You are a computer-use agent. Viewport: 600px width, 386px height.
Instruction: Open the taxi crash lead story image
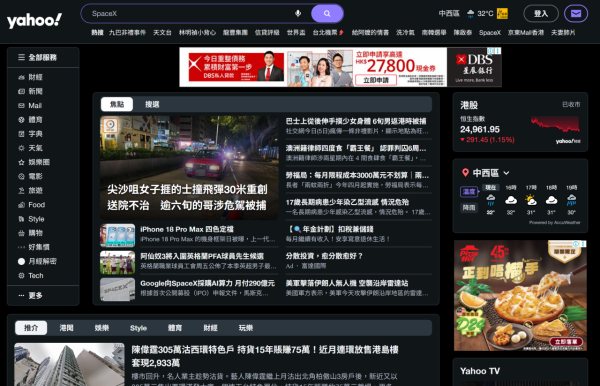(x=189, y=168)
